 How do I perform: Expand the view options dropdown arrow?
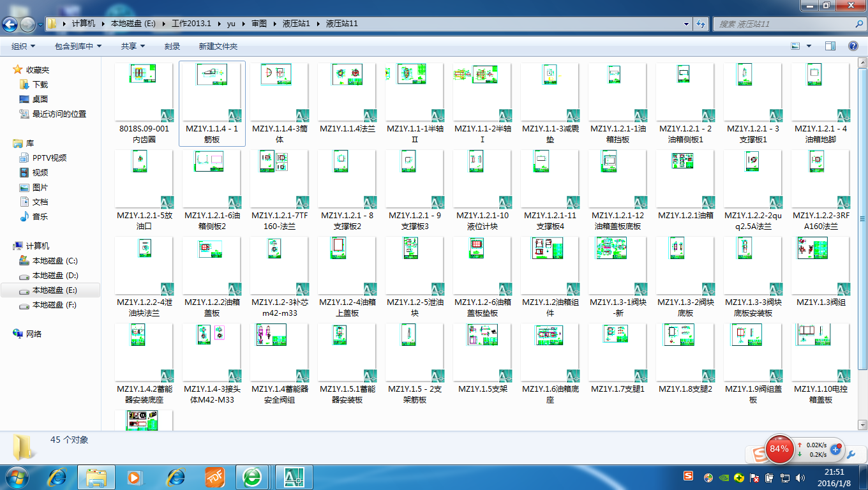(x=809, y=46)
